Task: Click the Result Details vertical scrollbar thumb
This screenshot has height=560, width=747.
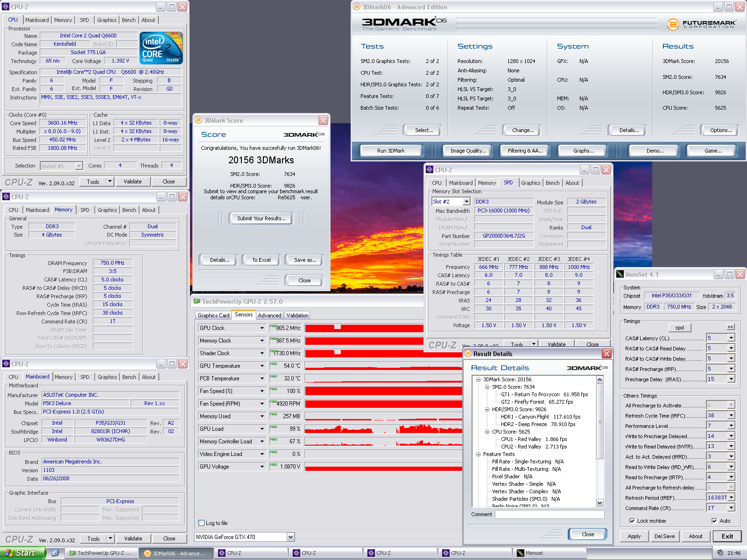Action: [600, 421]
